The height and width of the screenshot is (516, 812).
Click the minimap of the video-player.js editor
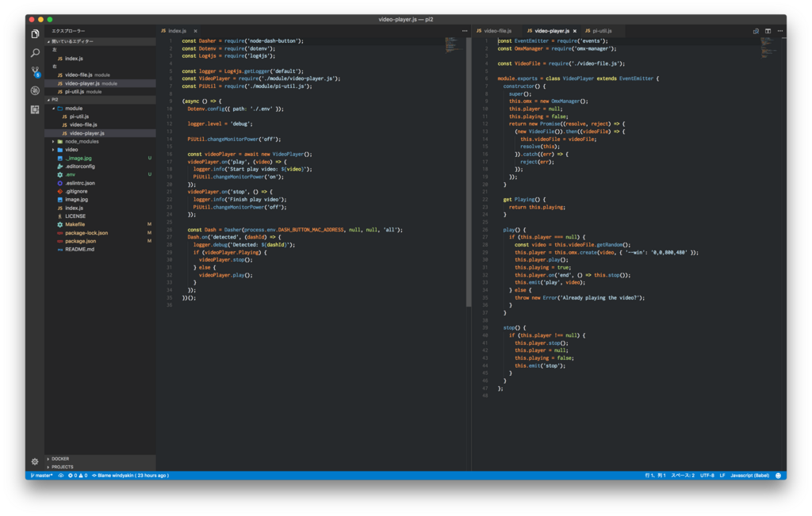pos(768,47)
